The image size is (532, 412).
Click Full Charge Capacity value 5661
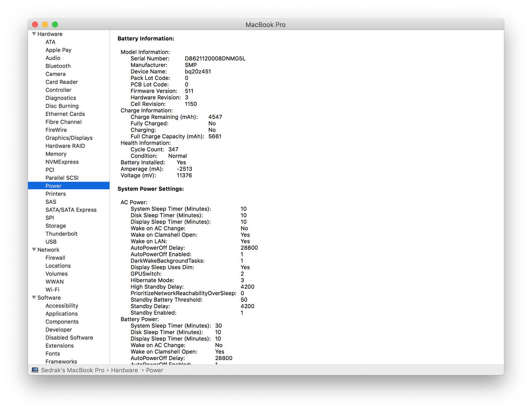(215, 137)
